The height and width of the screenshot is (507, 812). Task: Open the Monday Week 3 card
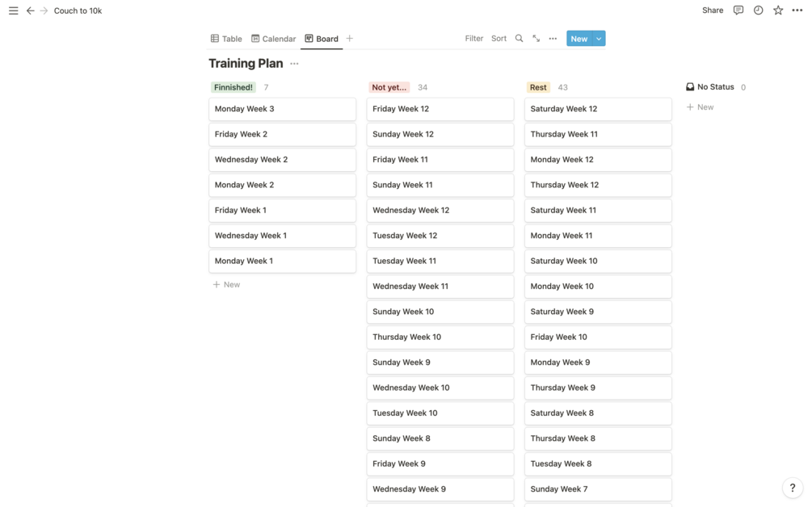pos(282,109)
